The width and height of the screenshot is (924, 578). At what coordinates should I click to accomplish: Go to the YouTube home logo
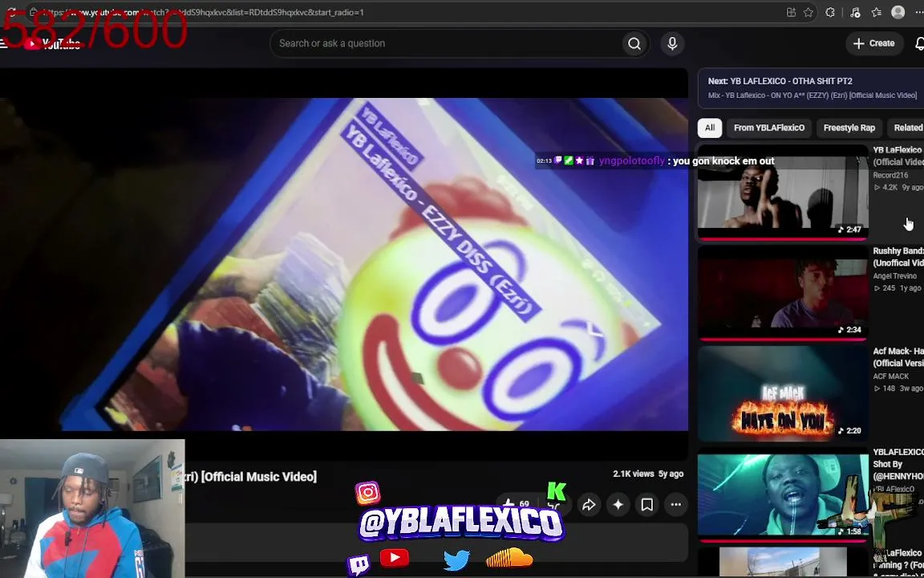tap(53, 44)
